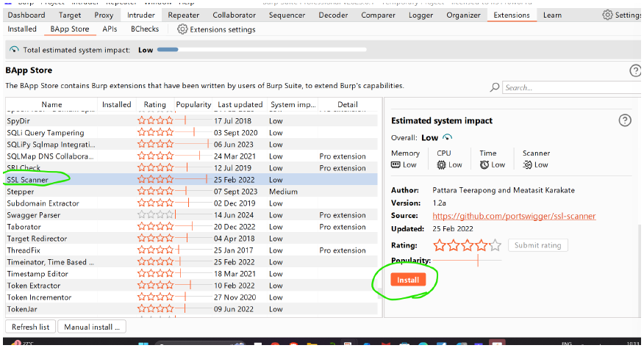
Task: Open the Decoder tab
Action: 333,15
